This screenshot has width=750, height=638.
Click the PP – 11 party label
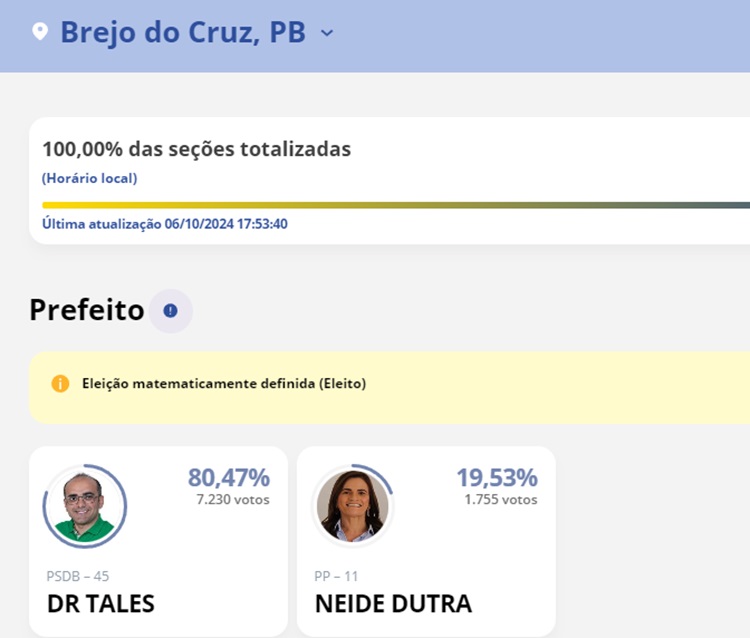click(x=336, y=576)
